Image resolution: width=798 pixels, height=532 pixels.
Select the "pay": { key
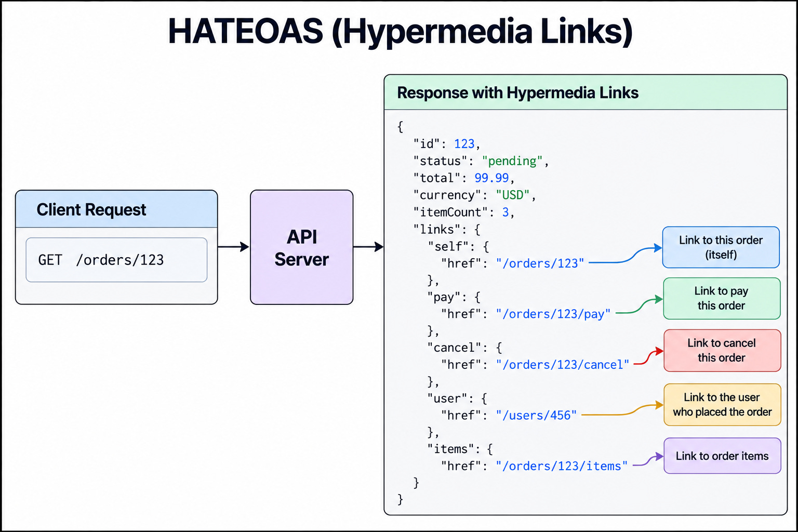click(454, 297)
